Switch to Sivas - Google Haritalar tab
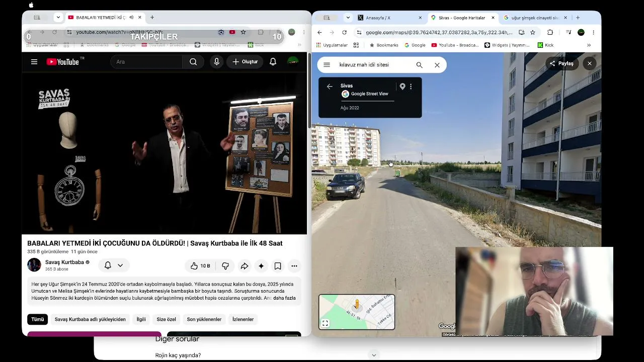Viewport: 644px width, 362px height. (x=462, y=18)
